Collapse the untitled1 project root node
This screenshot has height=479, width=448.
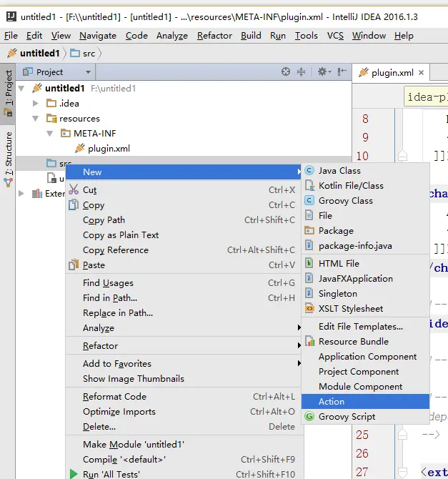(x=21, y=89)
